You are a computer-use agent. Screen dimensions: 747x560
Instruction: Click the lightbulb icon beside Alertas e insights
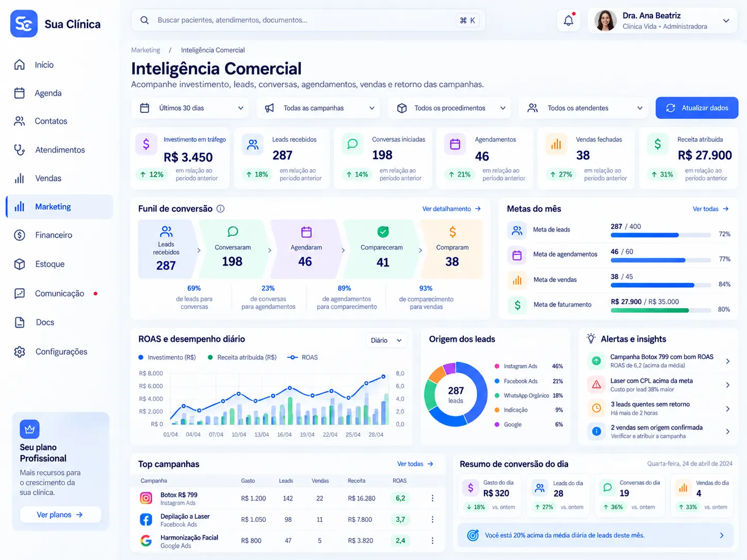point(591,339)
